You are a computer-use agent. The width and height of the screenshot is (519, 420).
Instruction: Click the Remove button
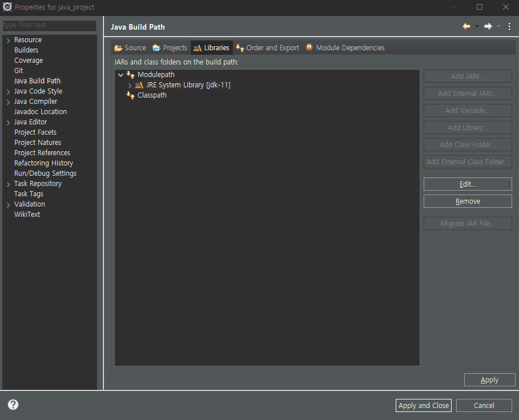tap(468, 201)
